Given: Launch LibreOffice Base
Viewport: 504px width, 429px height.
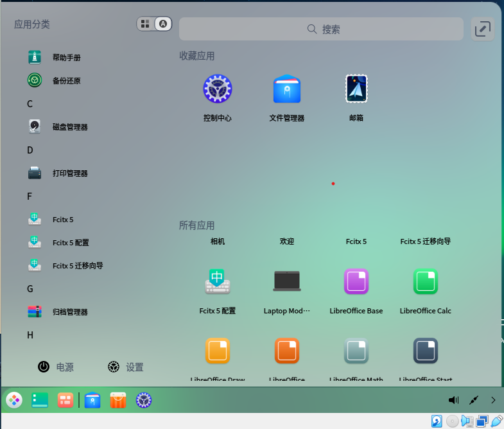Looking at the screenshot, I should point(356,291).
